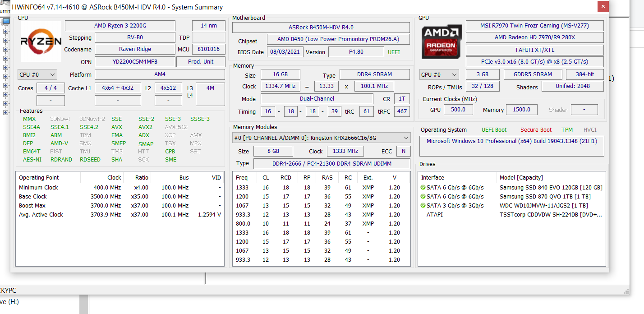The height and width of the screenshot is (314, 644).
Task: Click the ASRock B450M-HDV R4.0 motherboard field
Action: (321, 28)
